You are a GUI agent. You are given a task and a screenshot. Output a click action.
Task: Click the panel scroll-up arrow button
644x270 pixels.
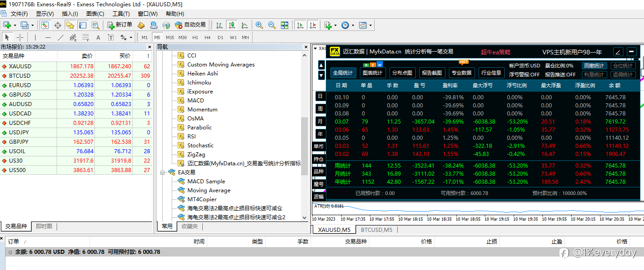pyautogui.click(x=321, y=65)
